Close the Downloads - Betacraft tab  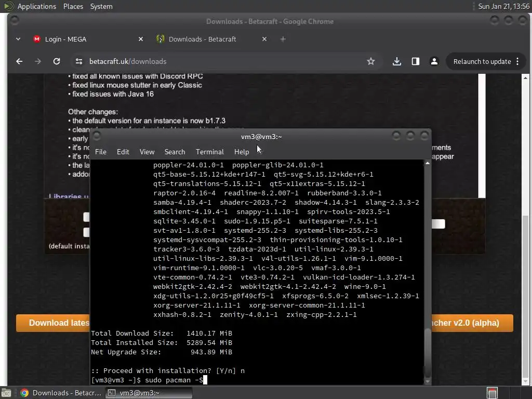[264, 39]
